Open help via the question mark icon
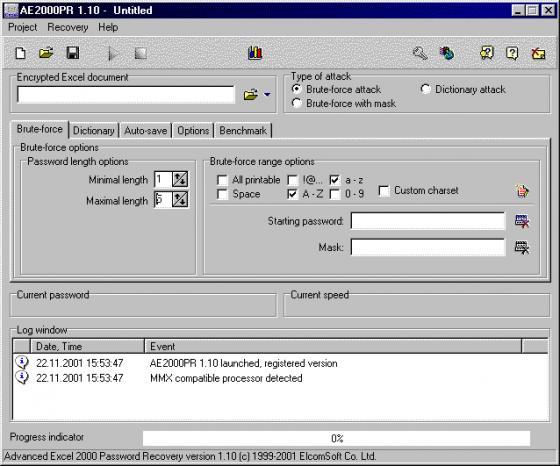The image size is (560, 466). point(512,54)
